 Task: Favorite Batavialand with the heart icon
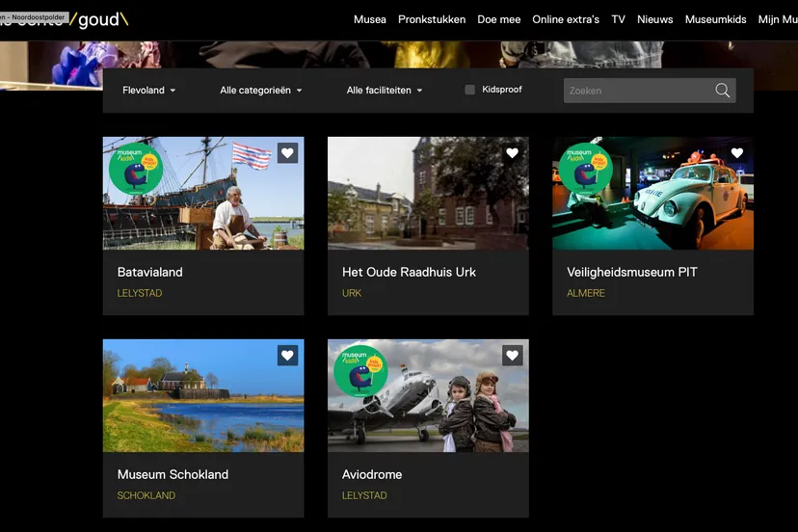pos(287,153)
